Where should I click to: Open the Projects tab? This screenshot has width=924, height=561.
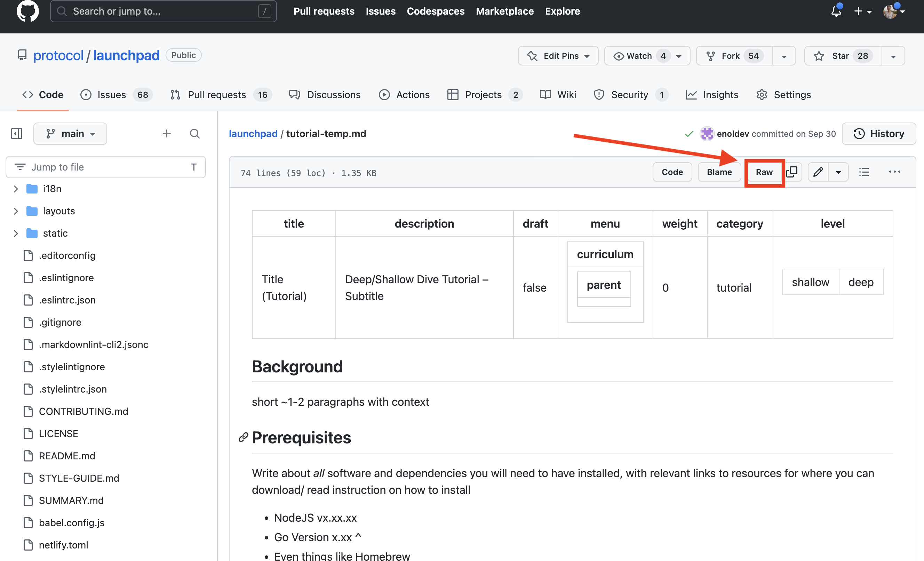(x=485, y=95)
